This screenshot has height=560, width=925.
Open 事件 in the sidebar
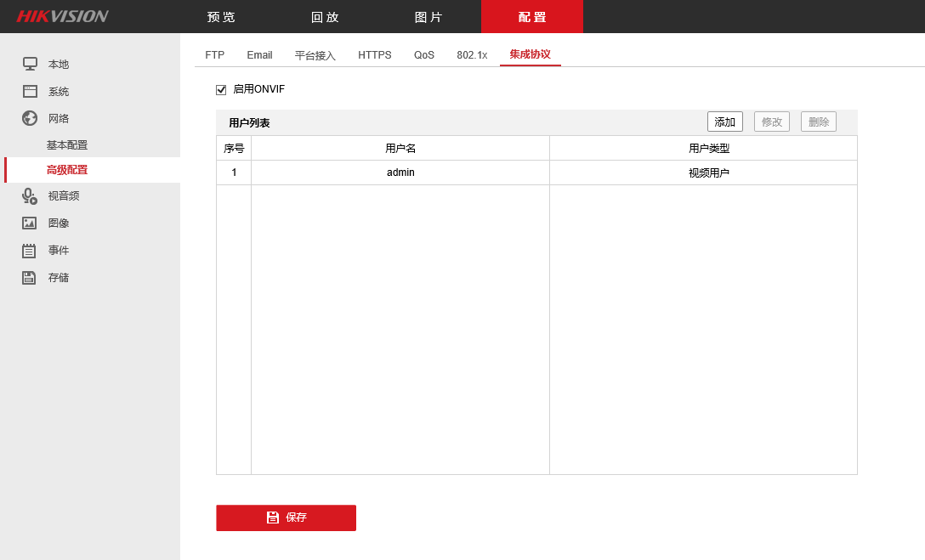pos(59,251)
